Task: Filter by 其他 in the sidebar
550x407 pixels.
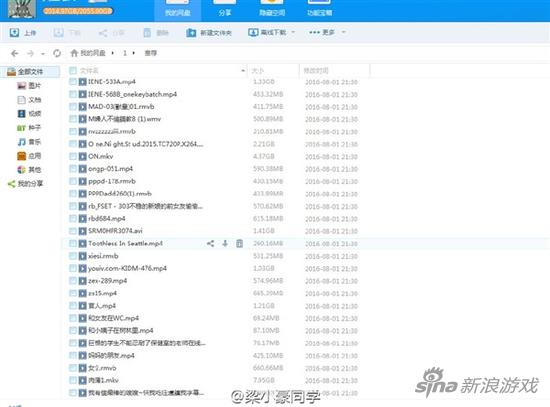Action: (29, 170)
